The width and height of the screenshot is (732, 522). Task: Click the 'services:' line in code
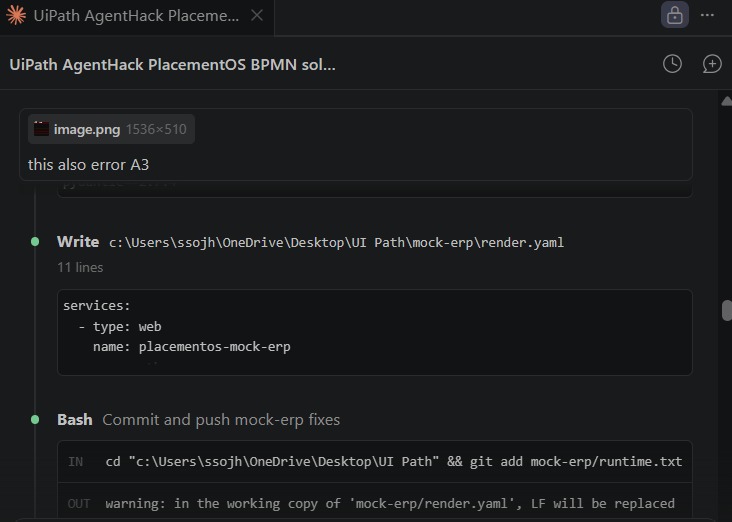click(97, 306)
